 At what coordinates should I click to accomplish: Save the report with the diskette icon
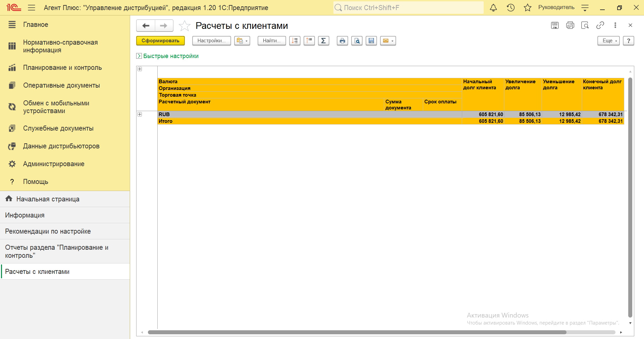371,41
